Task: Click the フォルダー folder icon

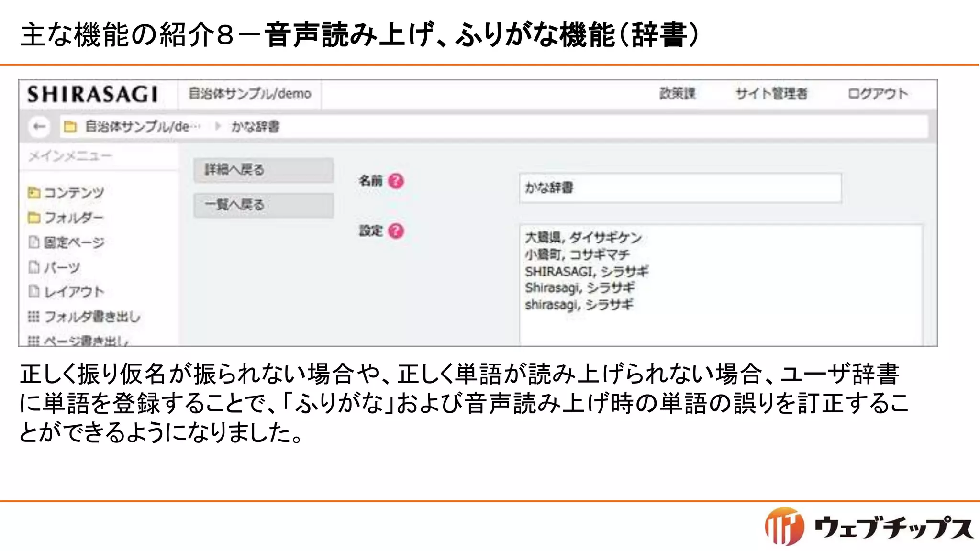Action: point(33,218)
